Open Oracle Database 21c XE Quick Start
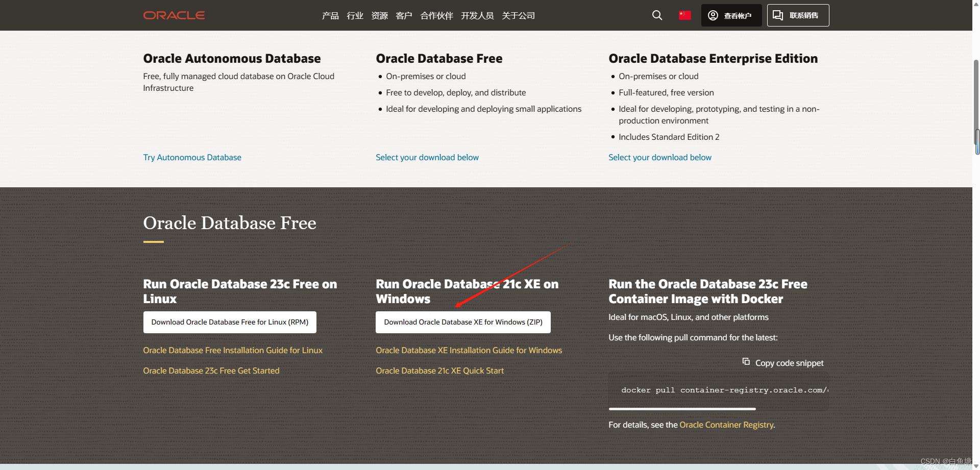The height and width of the screenshot is (470, 980). (439, 370)
